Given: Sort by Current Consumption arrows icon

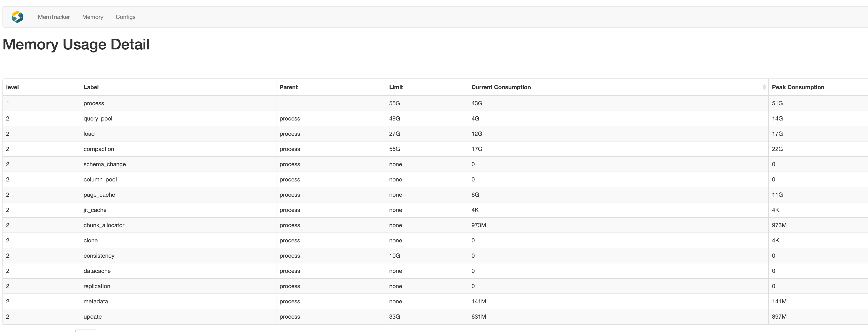Looking at the screenshot, I should click(764, 87).
